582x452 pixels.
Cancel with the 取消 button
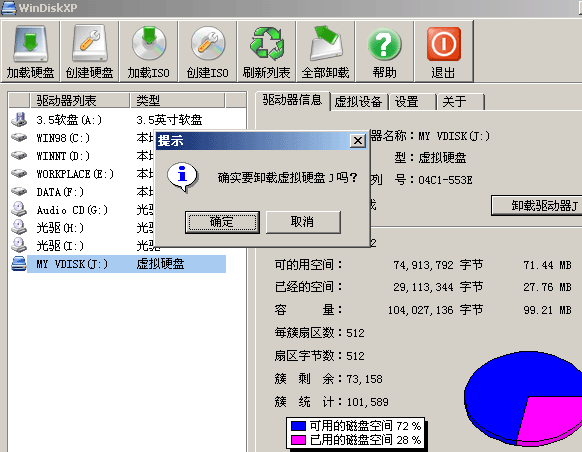coord(303,222)
